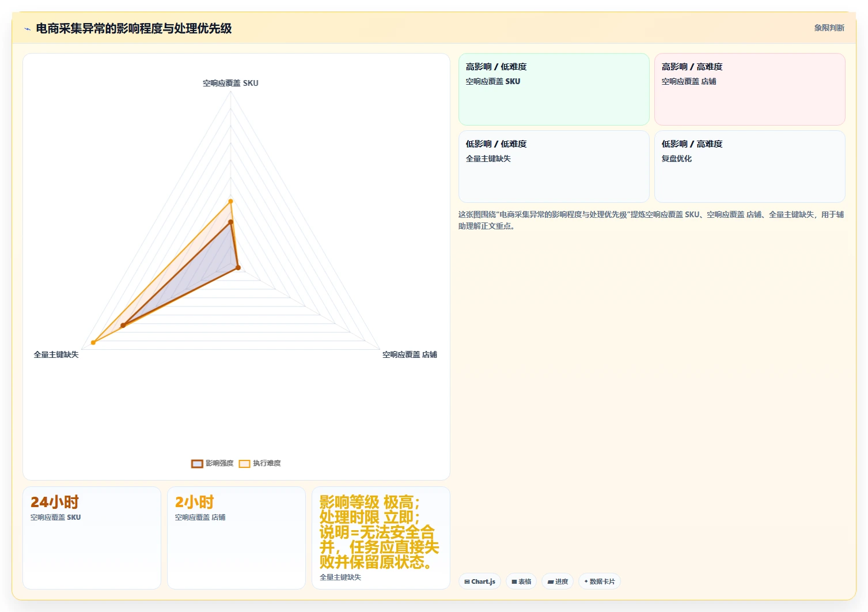Click the 象限判断 label in header
This screenshot has width=868, height=612.
click(829, 28)
